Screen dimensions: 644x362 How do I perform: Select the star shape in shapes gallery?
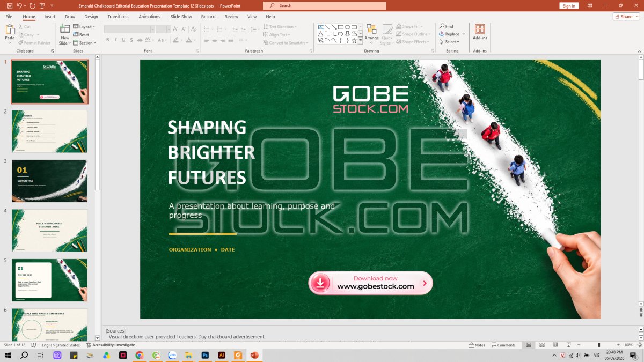tap(354, 40)
